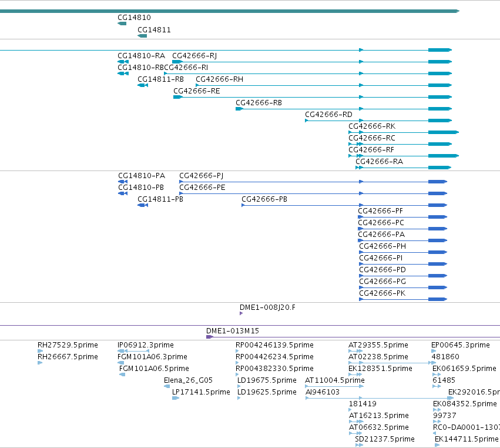The image size is (500, 448).
Task: Select EST RH26667.5prime
Action: click(x=68, y=357)
